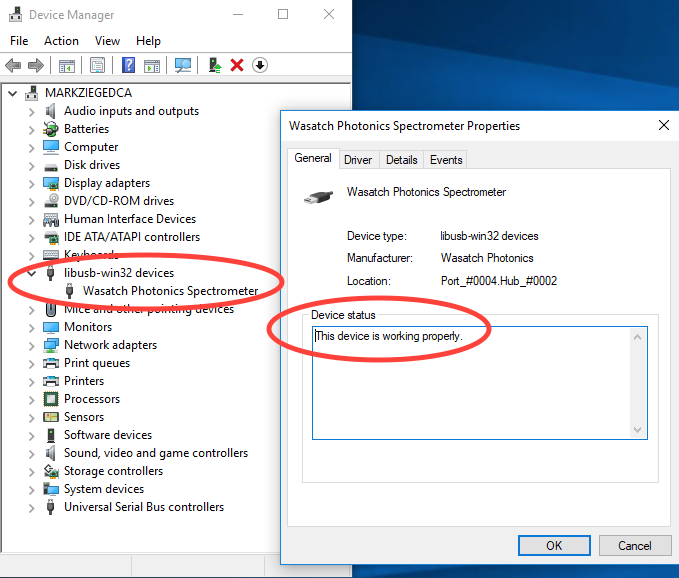This screenshot has width=679, height=578.
Task: Switch to the Events tab
Action: coord(446,160)
